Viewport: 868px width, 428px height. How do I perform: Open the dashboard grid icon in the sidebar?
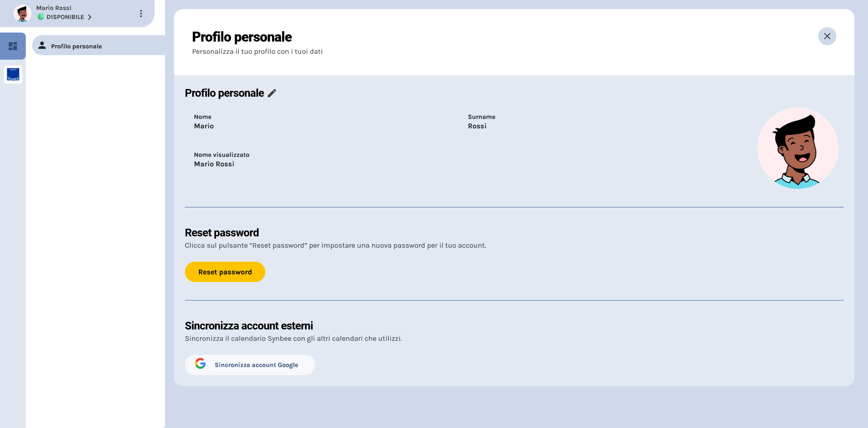tap(13, 46)
